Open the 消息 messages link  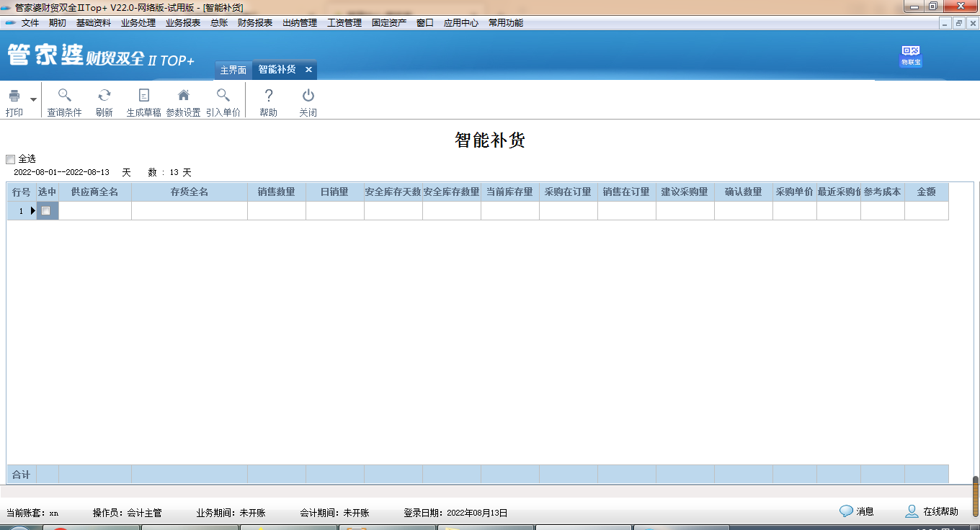857,512
